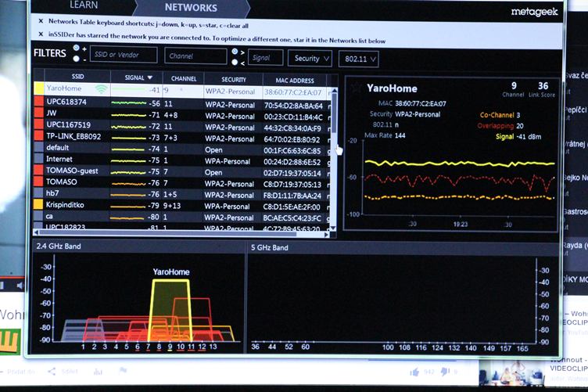The width and height of the screenshot is (588, 392).
Task: Click the table vertical scrollbar thumb
Action: tap(334, 113)
